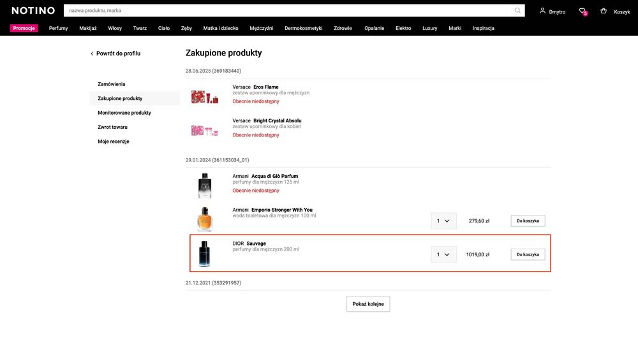Open the Twarz menu
This screenshot has height=364, width=638.
click(x=140, y=28)
